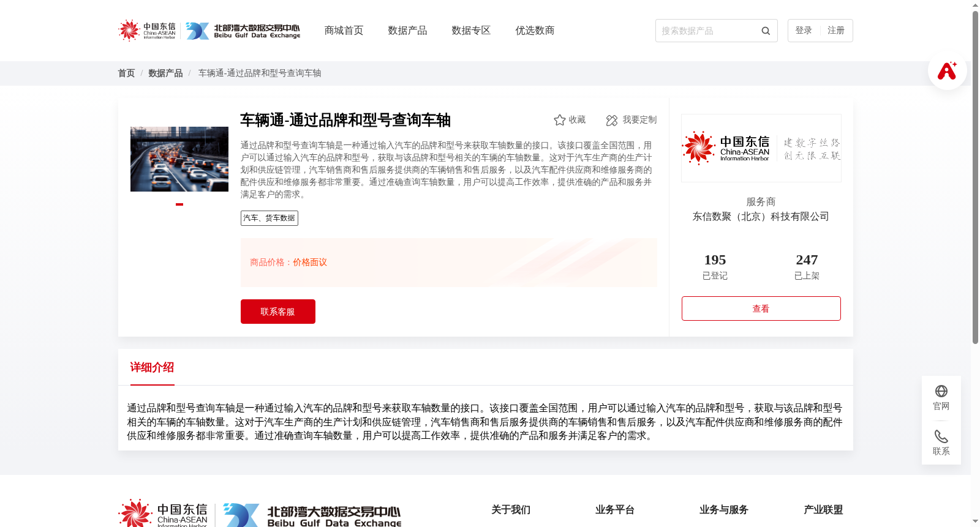Click the traffic product thumbnail image
Image resolution: width=980 pixels, height=527 pixels.
click(179, 159)
